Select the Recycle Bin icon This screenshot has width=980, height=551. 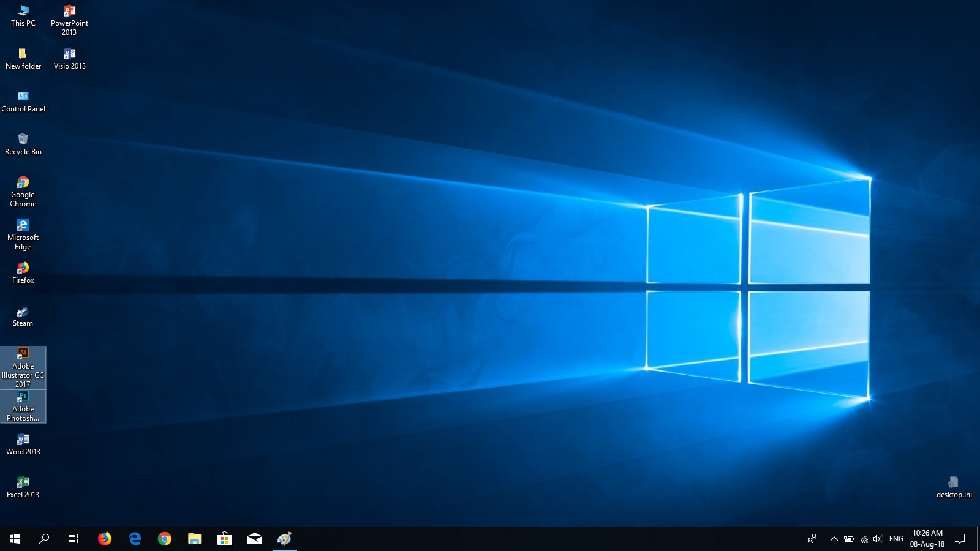click(x=23, y=144)
